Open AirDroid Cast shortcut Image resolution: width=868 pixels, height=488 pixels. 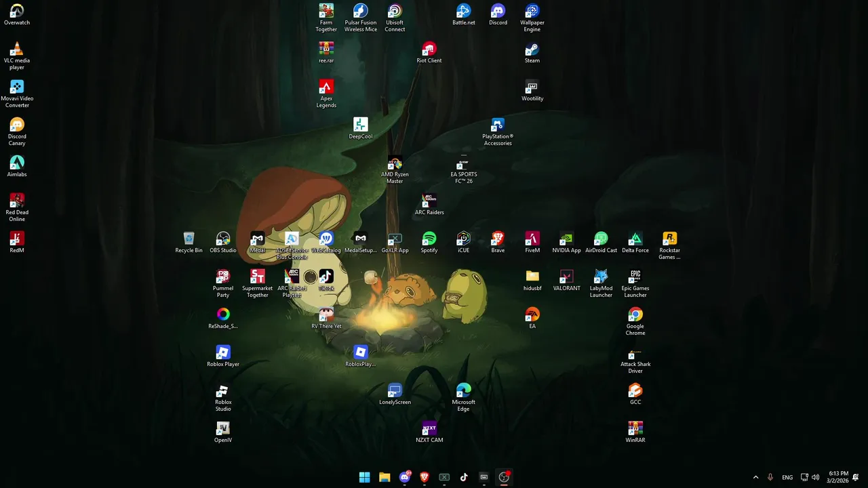[601, 242]
